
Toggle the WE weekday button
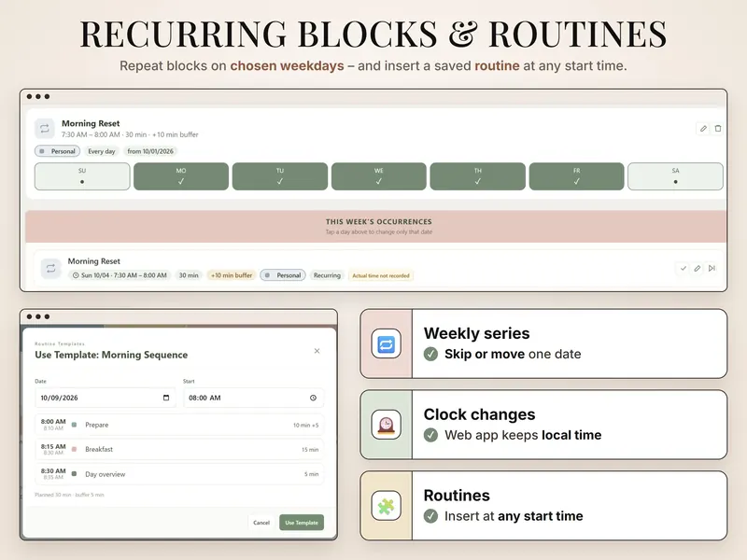pos(379,176)
